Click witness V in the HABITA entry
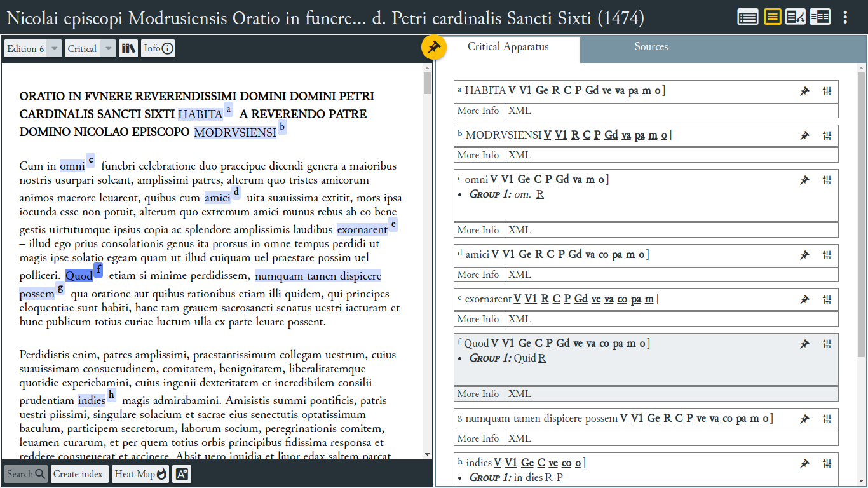Image resolution: width=868 pixels, height=488 pixels. [512, 91]
